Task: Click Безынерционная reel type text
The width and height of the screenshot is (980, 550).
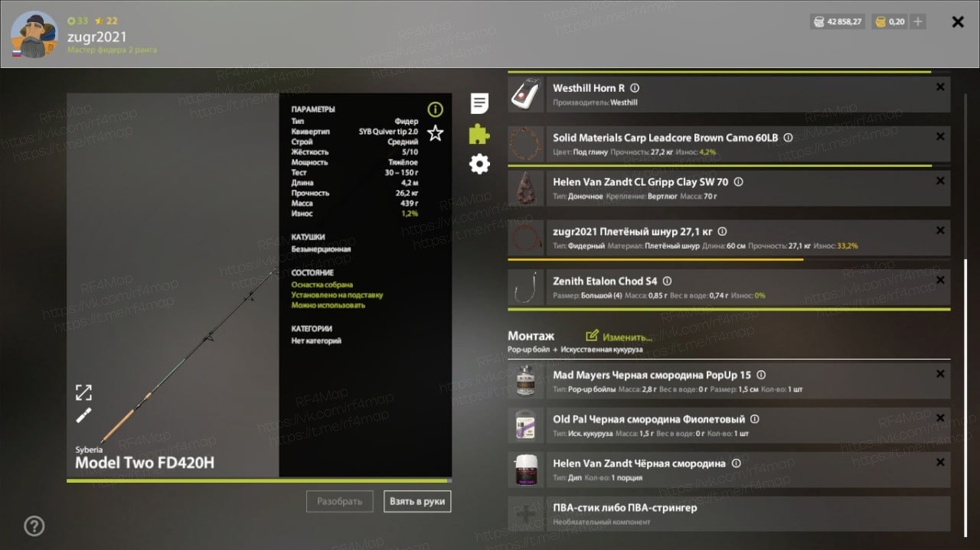Action: point(322,249)
